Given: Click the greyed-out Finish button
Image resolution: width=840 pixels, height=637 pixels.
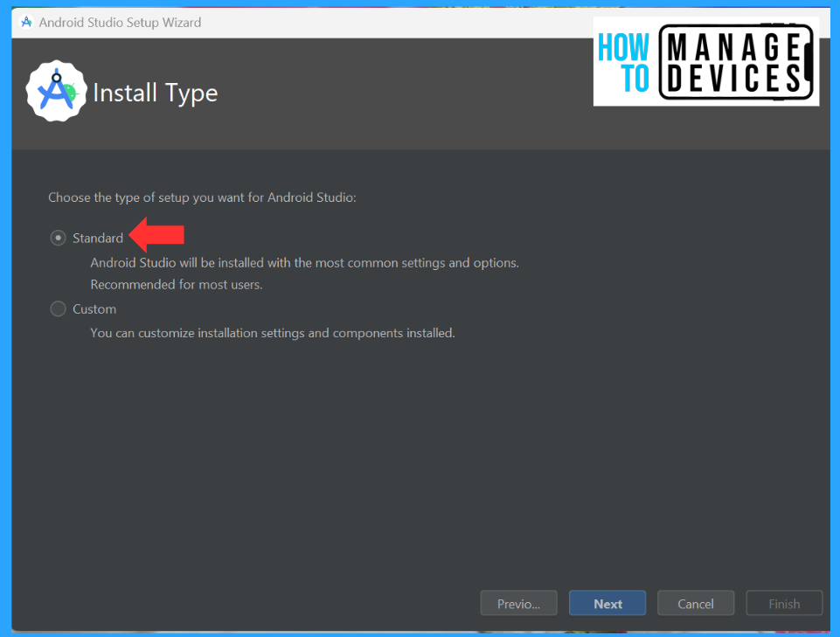Looking at the screenshot, I should tap(784, 603).
